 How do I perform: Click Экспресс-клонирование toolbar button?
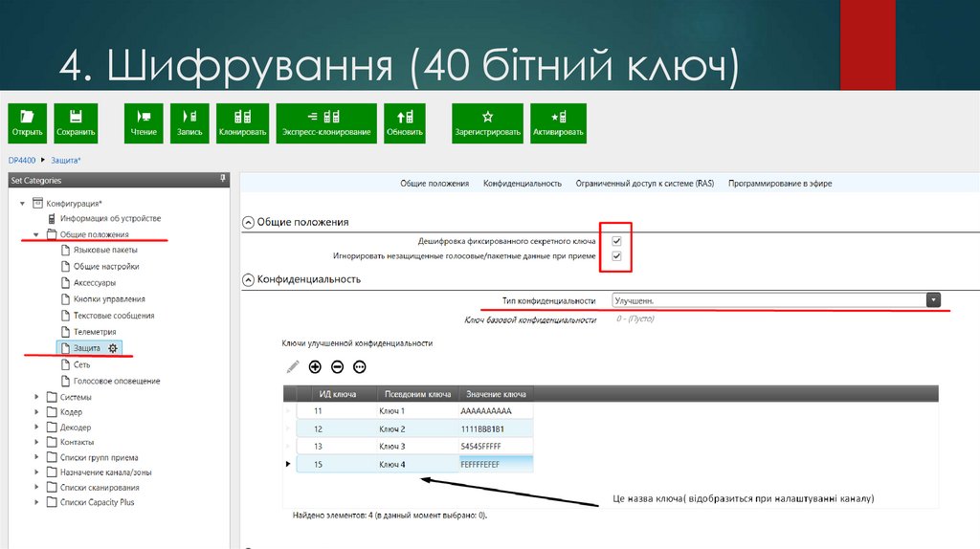point(326,123)
